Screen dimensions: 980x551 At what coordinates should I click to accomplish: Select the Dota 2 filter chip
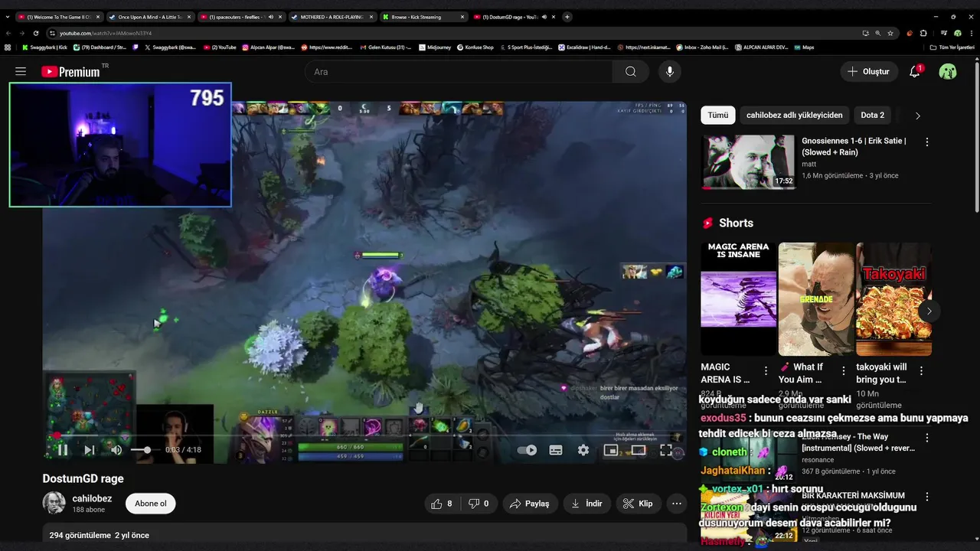click(873, 115)
